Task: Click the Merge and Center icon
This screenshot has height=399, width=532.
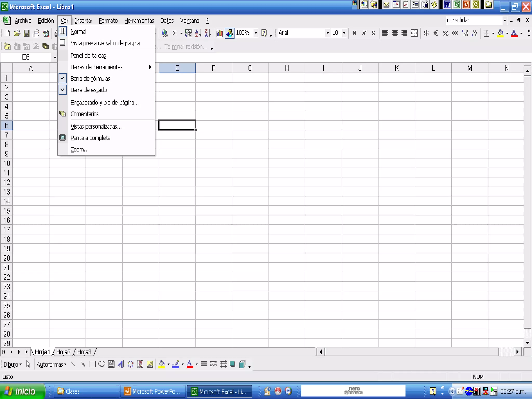Action: (414, 33)
